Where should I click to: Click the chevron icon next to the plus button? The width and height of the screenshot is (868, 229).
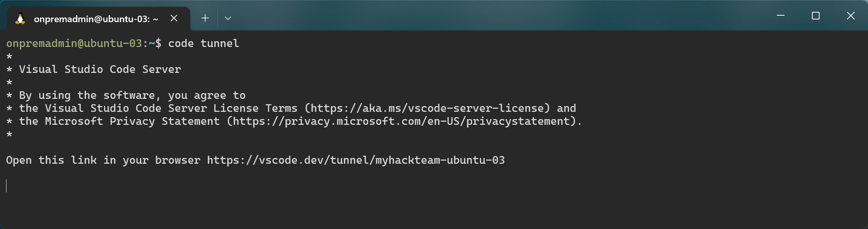228,18
